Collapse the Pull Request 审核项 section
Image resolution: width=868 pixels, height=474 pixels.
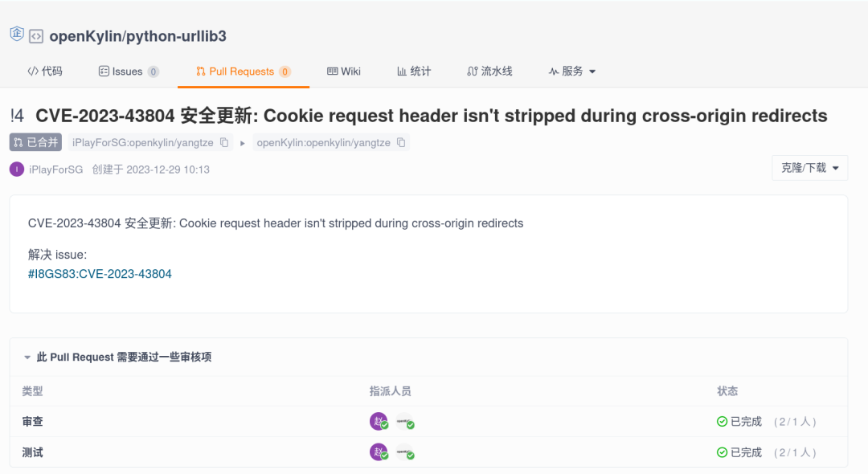[27, 358]
